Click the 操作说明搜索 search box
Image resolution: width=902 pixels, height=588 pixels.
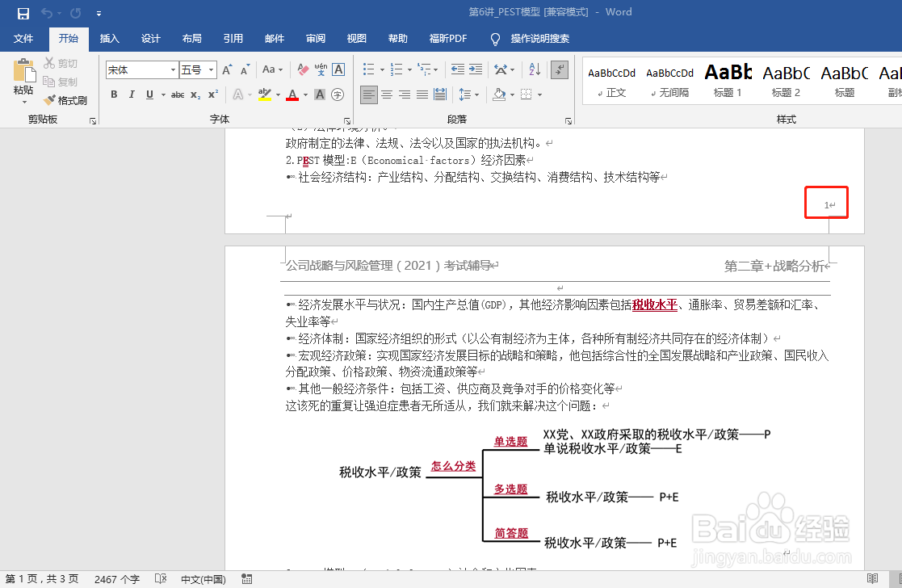point(539,39)
